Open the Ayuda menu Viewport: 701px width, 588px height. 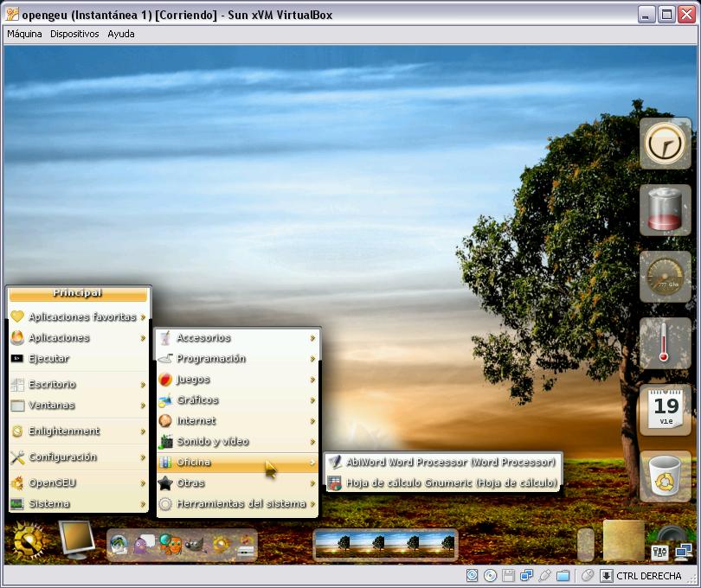point(120,34)
